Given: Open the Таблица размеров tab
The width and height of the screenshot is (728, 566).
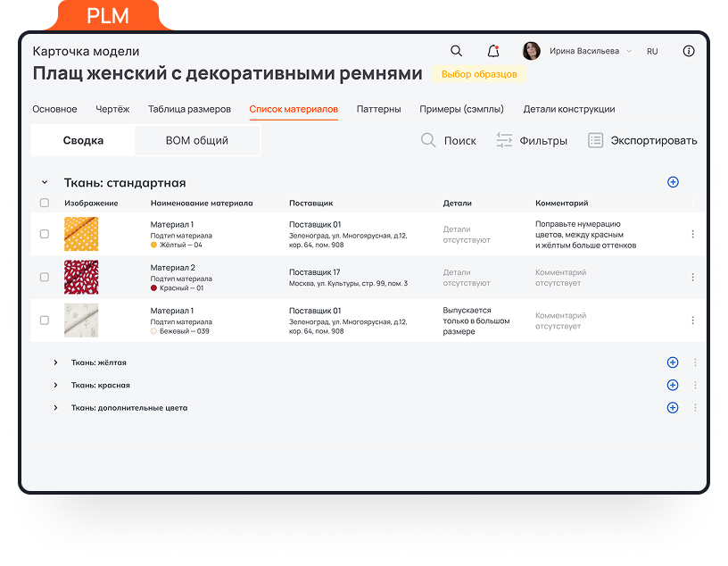Looking at the screenshot, I should pos(189,109).
